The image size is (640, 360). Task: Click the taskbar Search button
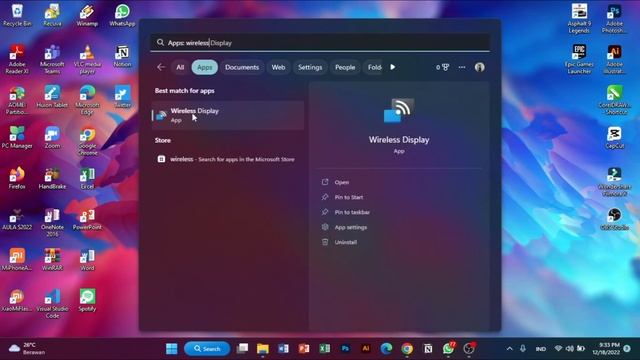point(207,349)
